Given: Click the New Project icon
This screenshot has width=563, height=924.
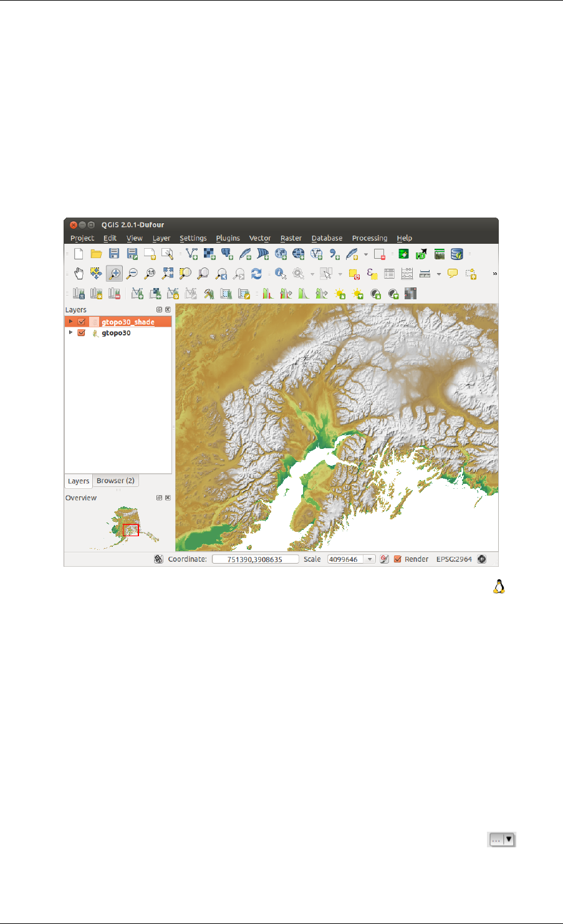Looking at the screenshot, I should (79, 254).
